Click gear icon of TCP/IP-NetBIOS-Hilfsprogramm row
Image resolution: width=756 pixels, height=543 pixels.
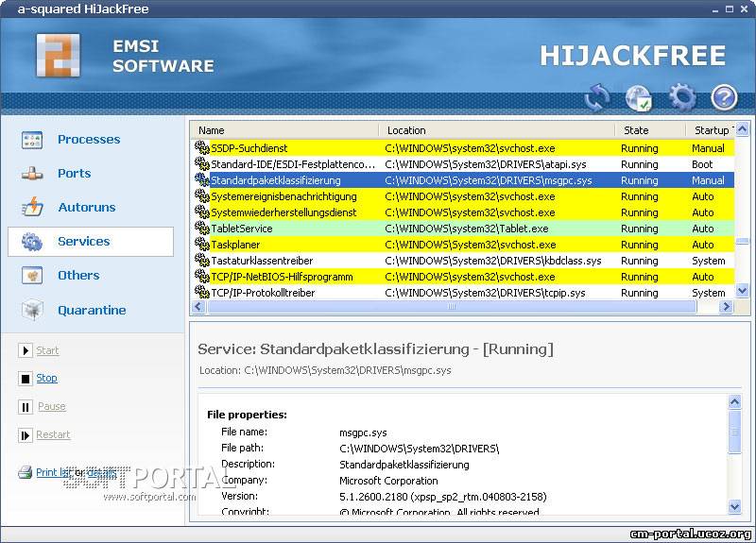point(201,276)
